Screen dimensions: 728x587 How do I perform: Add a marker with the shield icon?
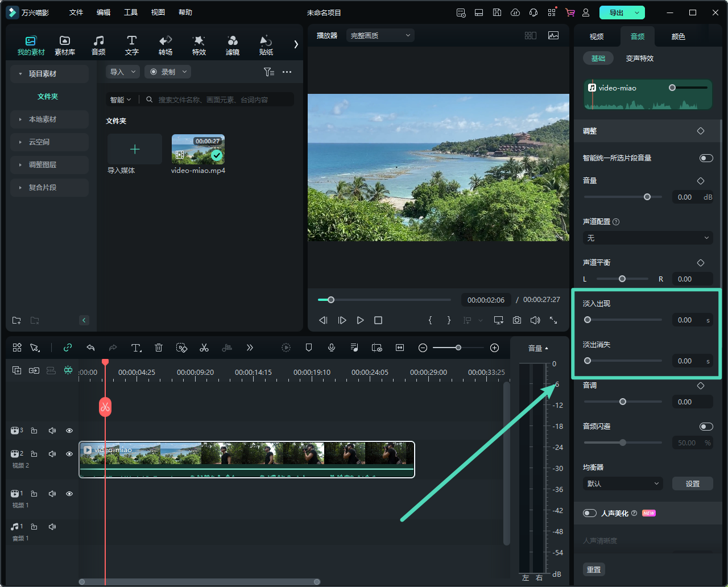tap(309, 348)
